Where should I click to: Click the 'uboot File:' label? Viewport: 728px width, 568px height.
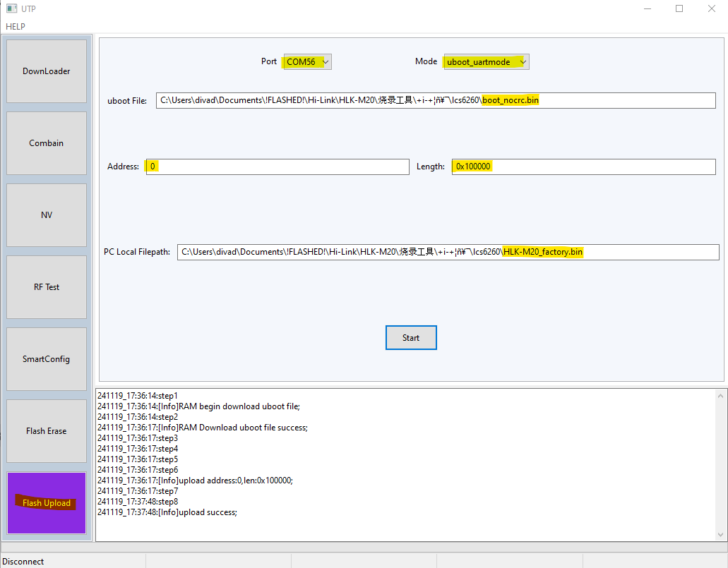click(127, 101)
